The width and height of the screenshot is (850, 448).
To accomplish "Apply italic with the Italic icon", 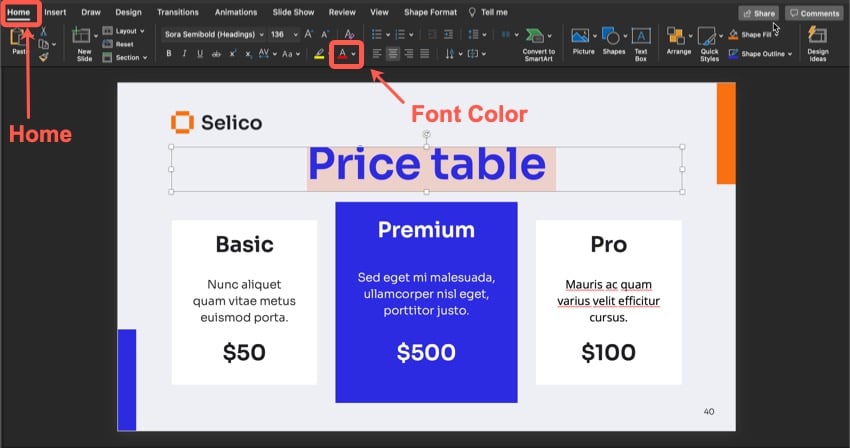I will pos(185,53).
